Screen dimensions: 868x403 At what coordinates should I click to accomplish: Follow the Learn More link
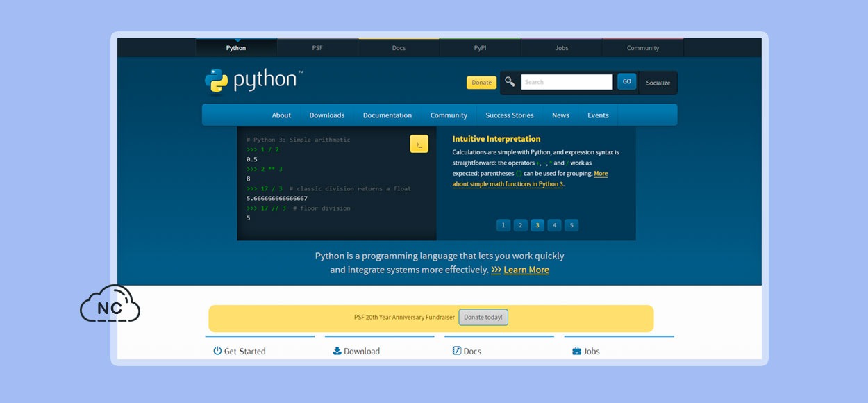526,270
